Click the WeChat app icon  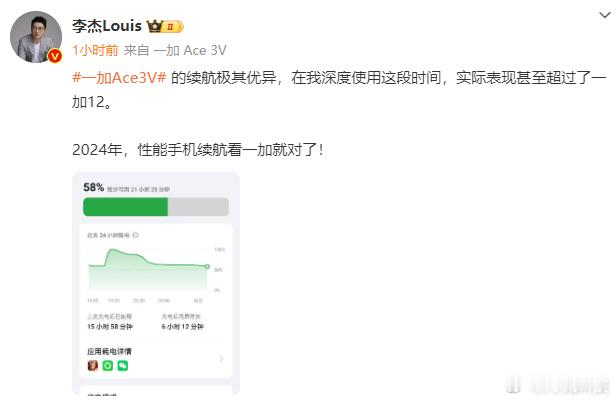coord(123,366)
